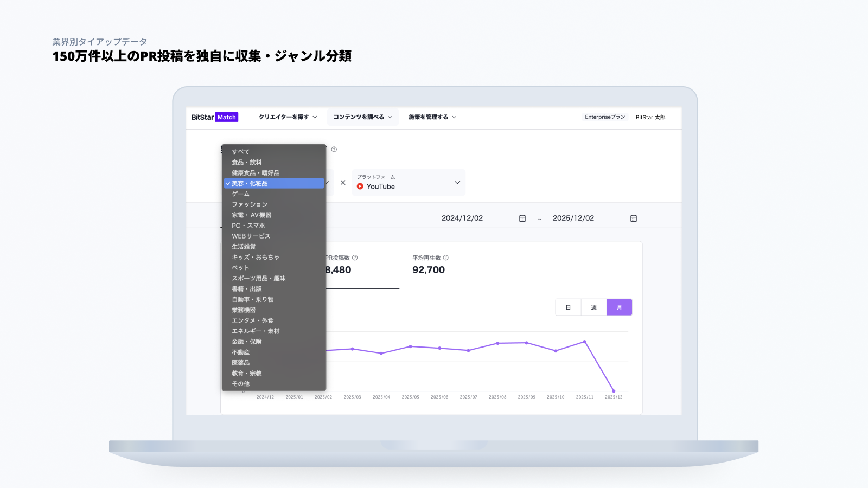Screen dimensions: 868x488
Task: Click the BitStar Match logo
Action: (215, 117)
